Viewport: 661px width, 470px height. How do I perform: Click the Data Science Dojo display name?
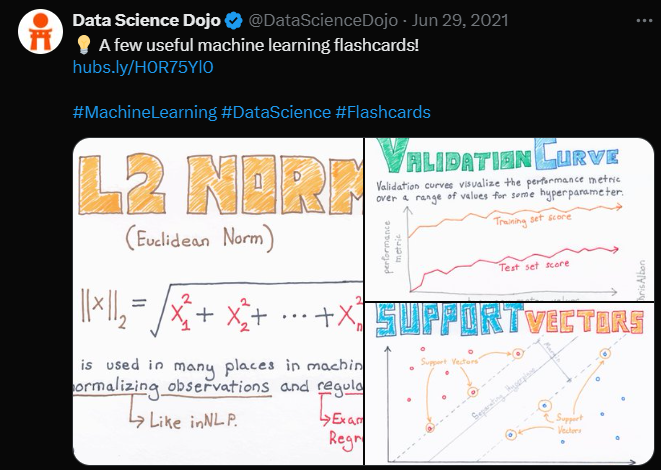[147, 21]
